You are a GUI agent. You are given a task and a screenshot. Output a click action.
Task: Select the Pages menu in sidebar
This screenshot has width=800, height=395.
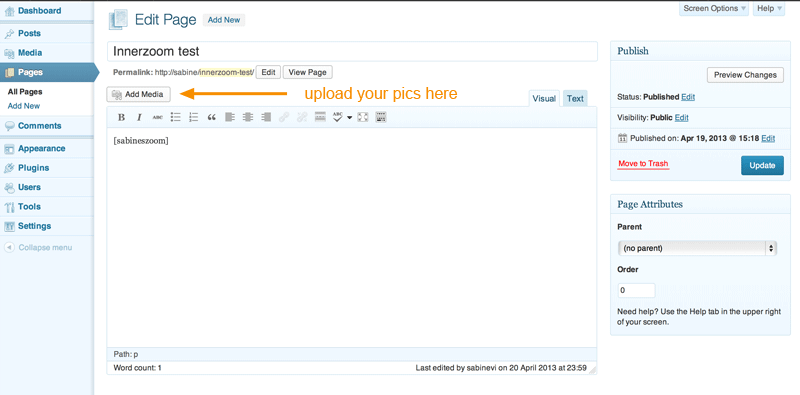pos(46,72)
